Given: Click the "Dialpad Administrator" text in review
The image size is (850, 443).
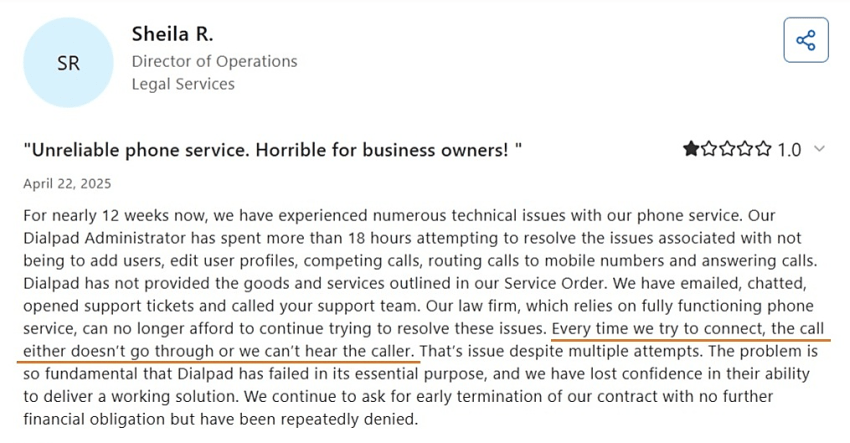Looking at the screenshot, I should coord(112,238).
